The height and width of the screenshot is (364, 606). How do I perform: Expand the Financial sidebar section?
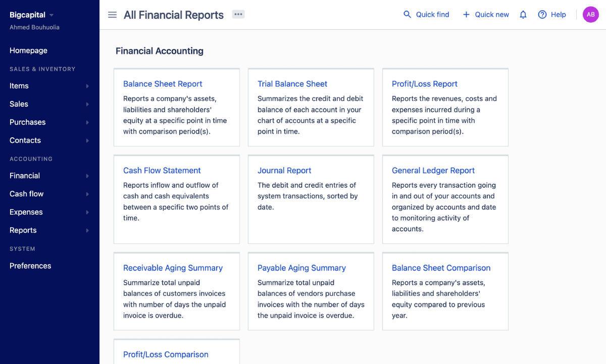pos(87,176)
